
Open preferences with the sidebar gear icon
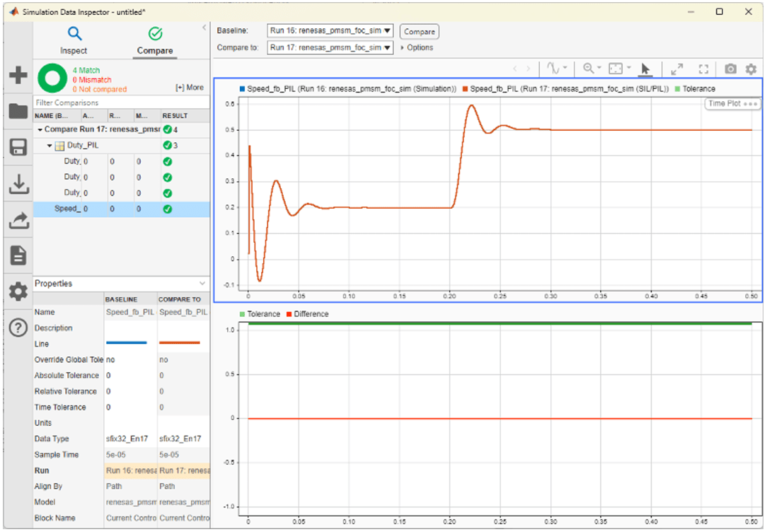tap(18, 291)
